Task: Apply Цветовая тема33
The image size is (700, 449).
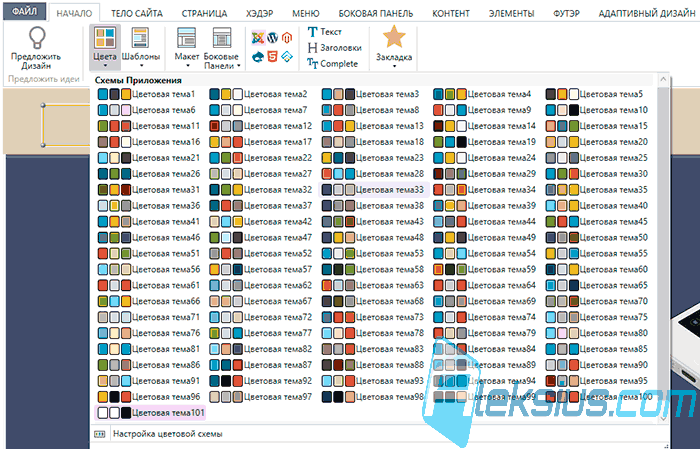Action: [x=373, y=190]
